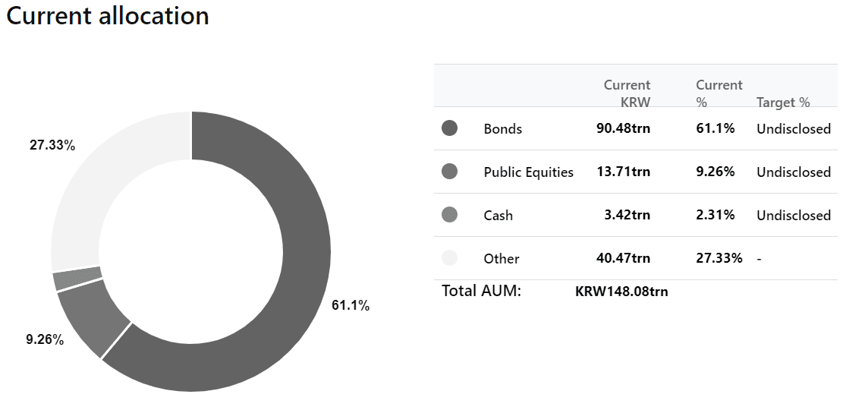Select the small Cash donut segment
Screen dimensions: 868x410
[77, 278]
